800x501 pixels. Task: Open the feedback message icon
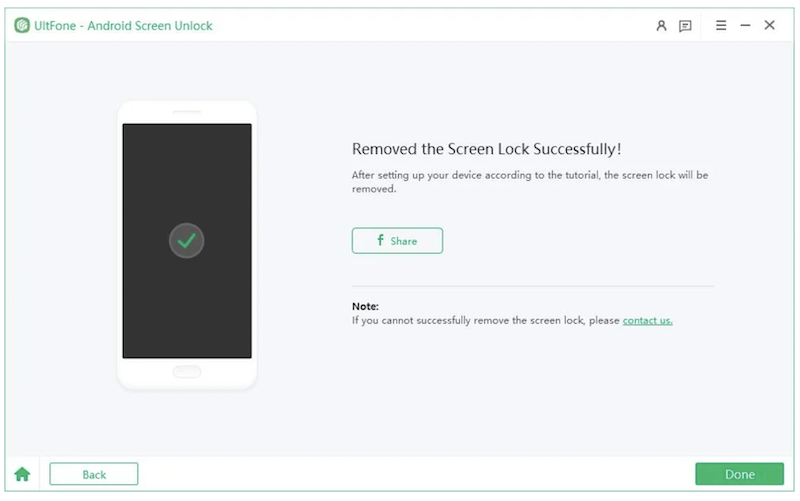[x=685, y=26]
